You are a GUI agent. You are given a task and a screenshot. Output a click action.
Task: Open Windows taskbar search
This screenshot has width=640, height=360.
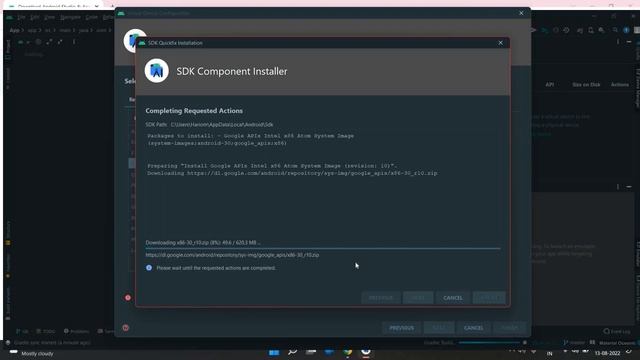[x=292, y=352]
